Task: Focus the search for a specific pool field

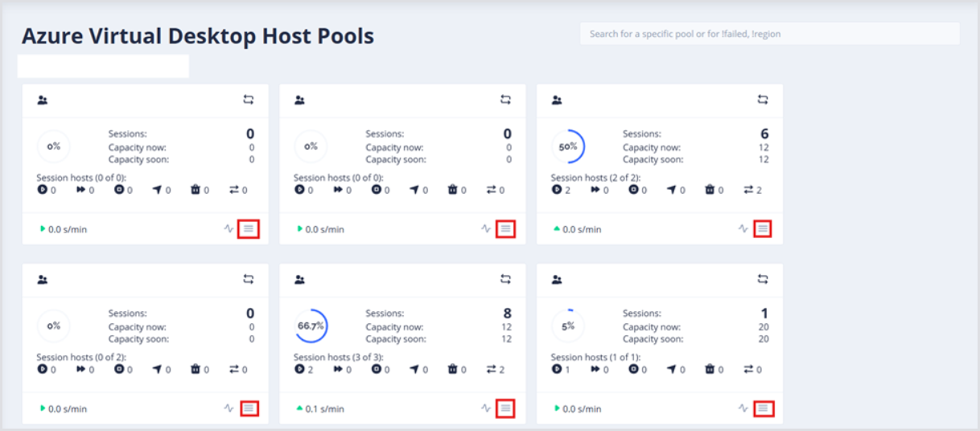Action: pos(769,34)
